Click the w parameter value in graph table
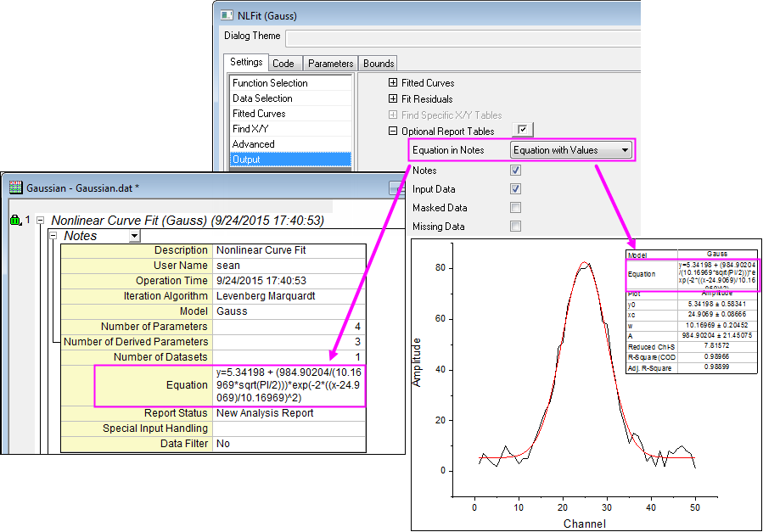This screenshot has width=763, height=532. [717, 325]
